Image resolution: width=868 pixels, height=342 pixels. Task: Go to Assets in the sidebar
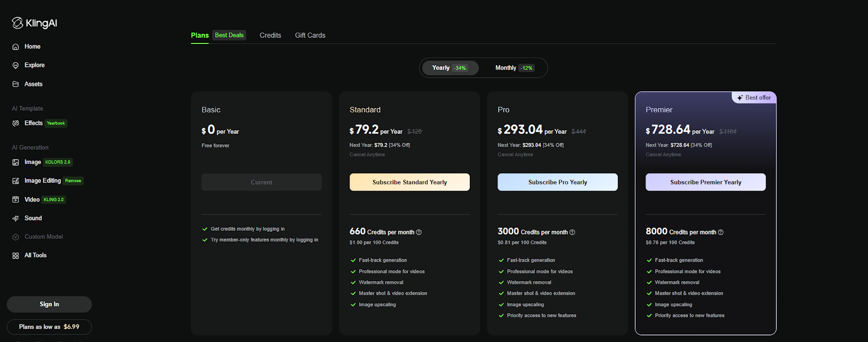tap(34, 84)
